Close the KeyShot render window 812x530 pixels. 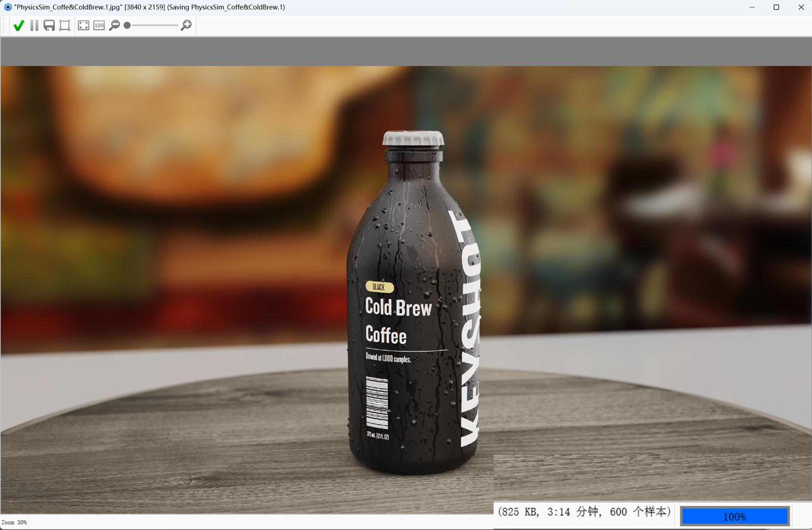click(802, 7)
